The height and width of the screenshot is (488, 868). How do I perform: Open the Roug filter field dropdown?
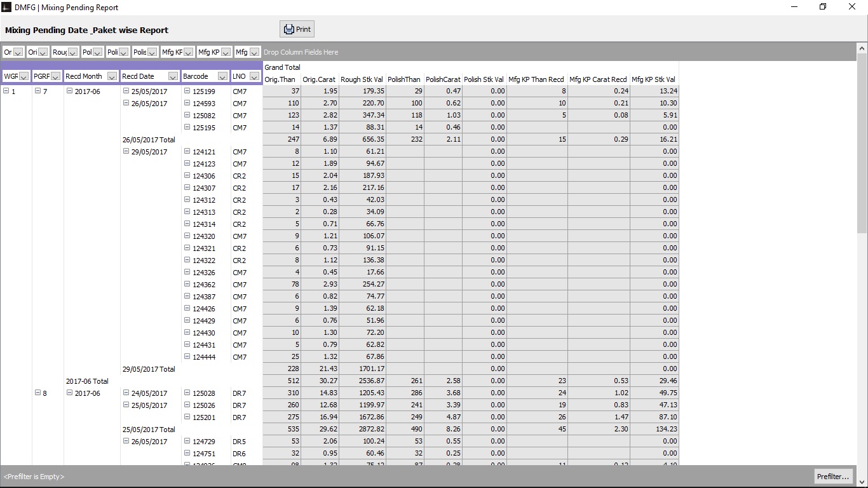pyautogui.click(x=73, y=52)
